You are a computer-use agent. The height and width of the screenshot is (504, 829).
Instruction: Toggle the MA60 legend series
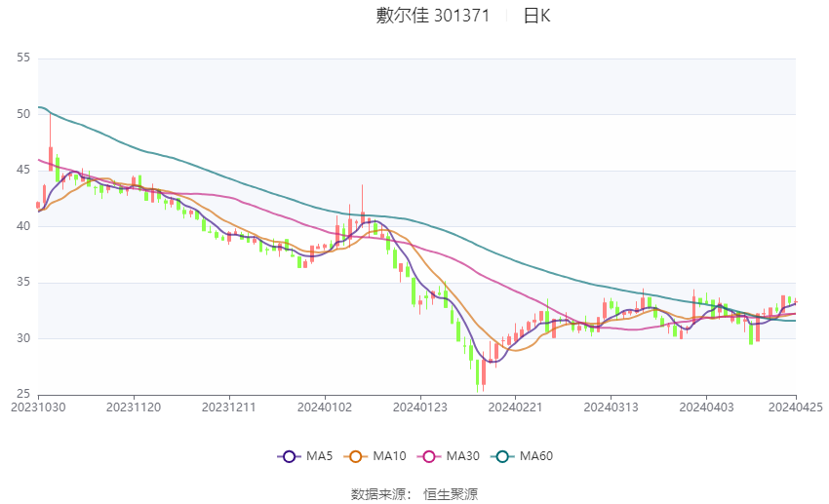click(522, 456)
